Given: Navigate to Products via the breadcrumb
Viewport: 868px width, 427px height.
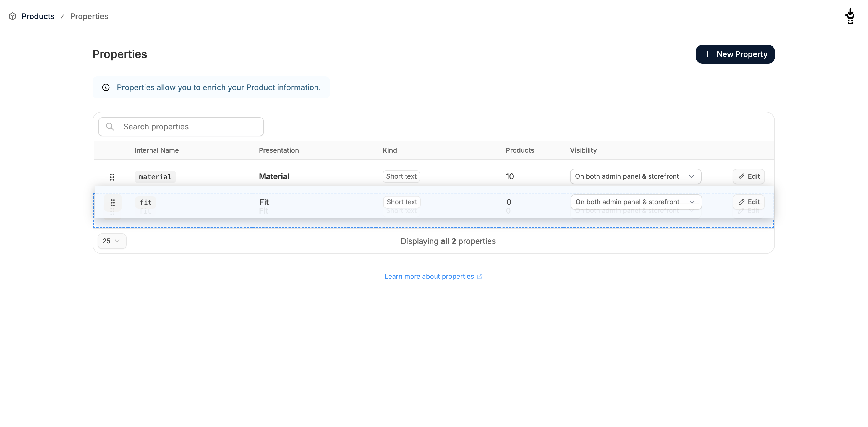Looking at the screenshot, I should 38,16.
